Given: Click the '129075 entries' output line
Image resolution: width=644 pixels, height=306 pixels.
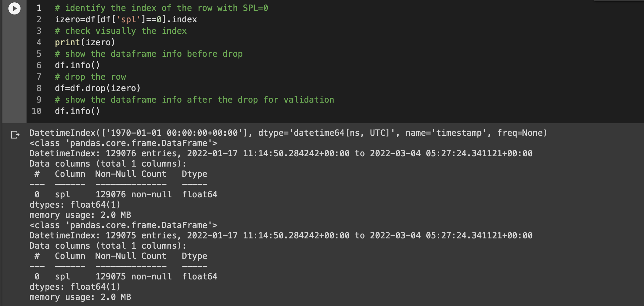Looking at the screenshot, I should click(x=281, y=236).
